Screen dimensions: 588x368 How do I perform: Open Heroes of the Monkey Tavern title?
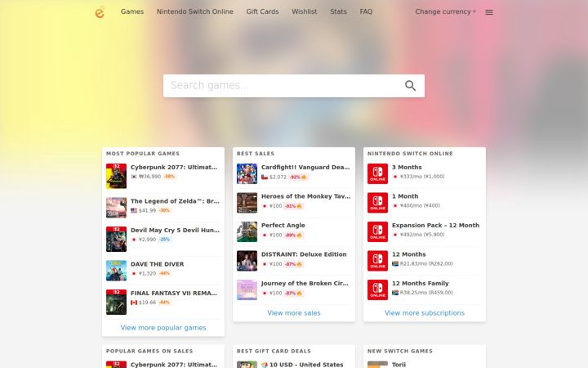(x=305, y=196)
